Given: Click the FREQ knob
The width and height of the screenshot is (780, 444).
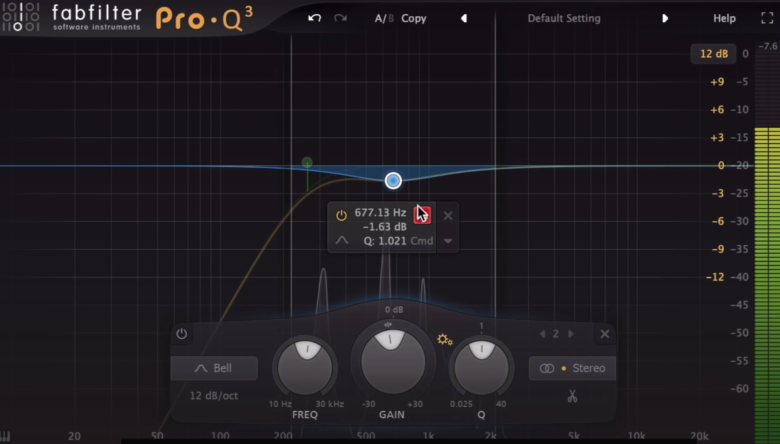Looking at the screenshot, I should pyautogui.click(x=305, y=367).
